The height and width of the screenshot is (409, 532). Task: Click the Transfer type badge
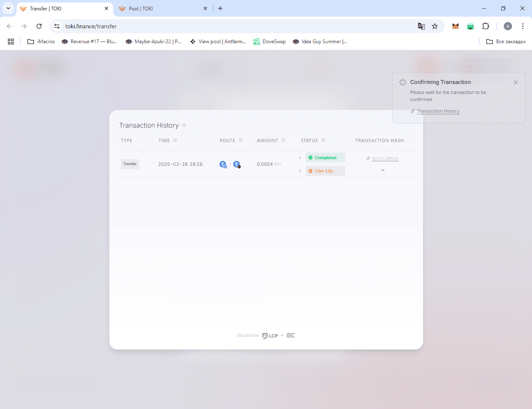tap(130, 164)
